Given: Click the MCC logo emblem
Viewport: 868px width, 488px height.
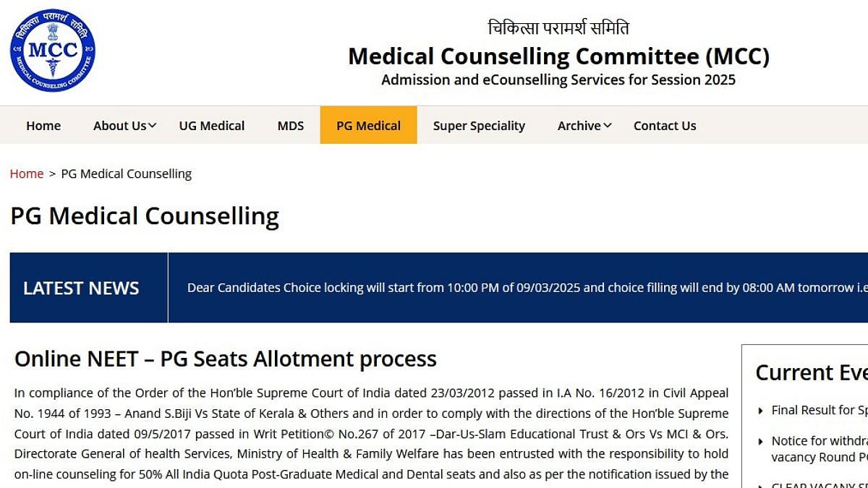Looking at the screenshot, I should (52, 50).
